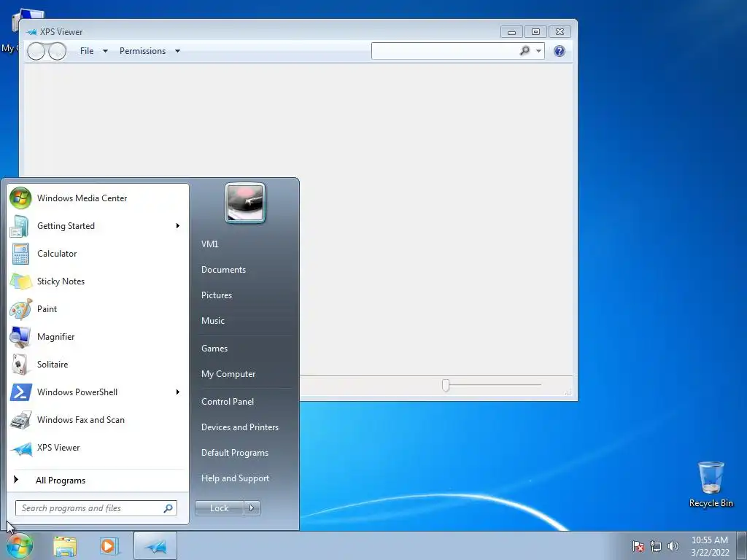Click the network tray icon
Image resolution: width=747 pixels, height=560 pixels.
pyautogui.click(x=656, y=546)
